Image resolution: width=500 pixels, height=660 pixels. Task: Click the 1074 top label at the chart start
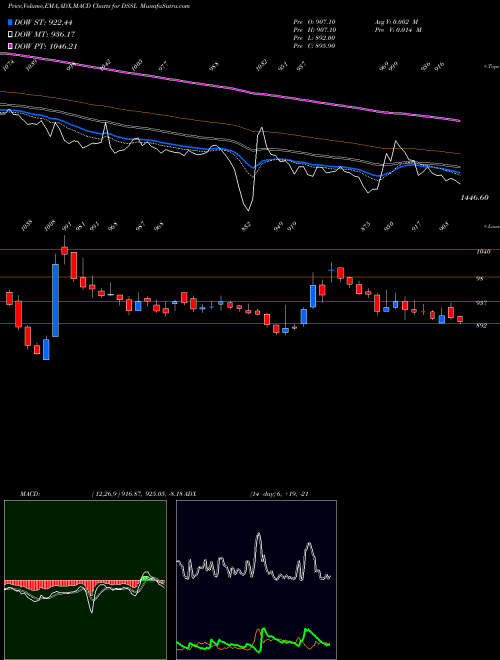(x=8, y=66)
